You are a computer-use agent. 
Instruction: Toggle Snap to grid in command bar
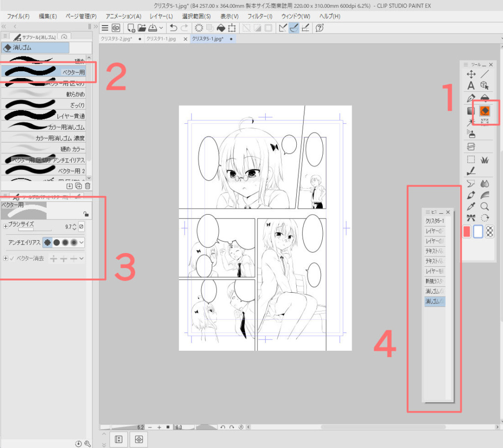306,28
